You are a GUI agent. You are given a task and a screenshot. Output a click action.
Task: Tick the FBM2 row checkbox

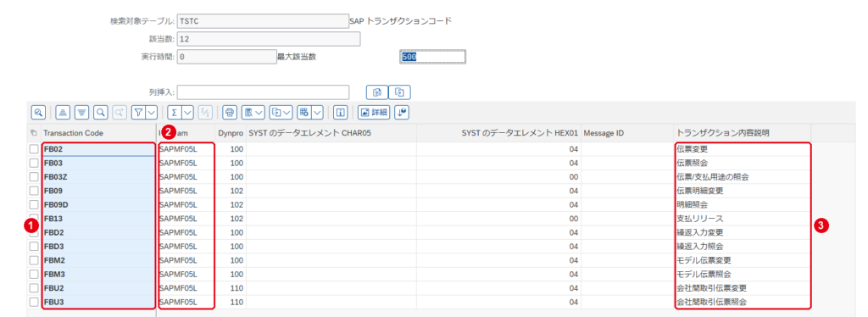(x=34, y=260)
